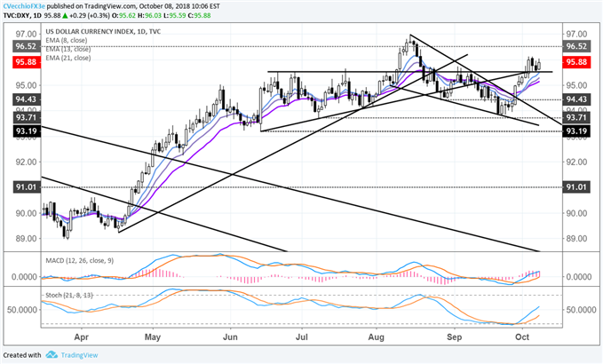Viewport: 603px width, 364px height.
Task: Select the 93.19 level label on right scale
Action: [576, 131]
